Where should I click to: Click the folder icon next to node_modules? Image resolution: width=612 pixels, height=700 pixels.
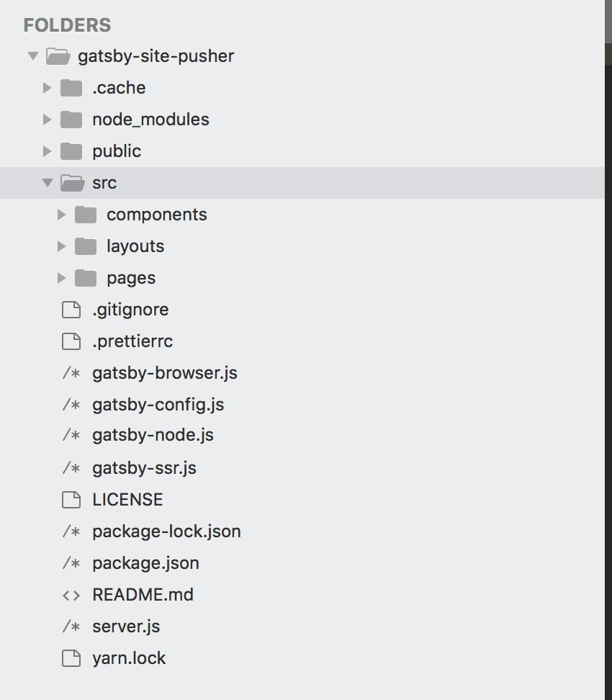coord(72,119)
